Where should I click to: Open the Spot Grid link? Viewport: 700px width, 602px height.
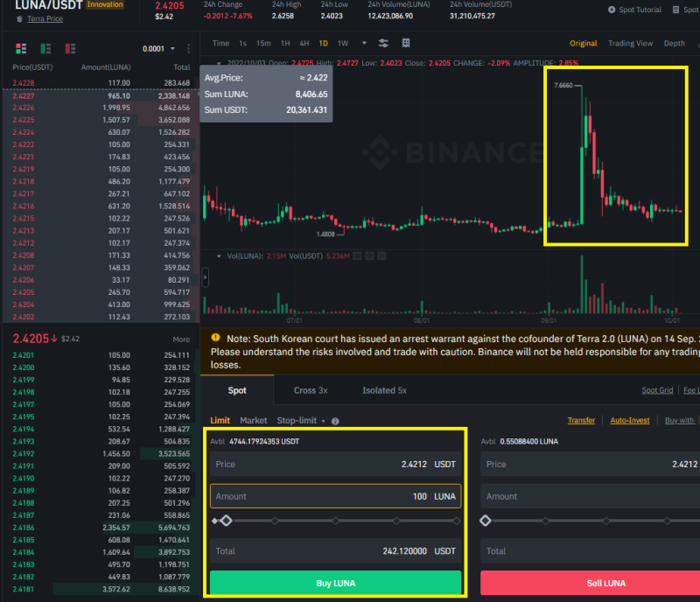click(x=657, y=390)
